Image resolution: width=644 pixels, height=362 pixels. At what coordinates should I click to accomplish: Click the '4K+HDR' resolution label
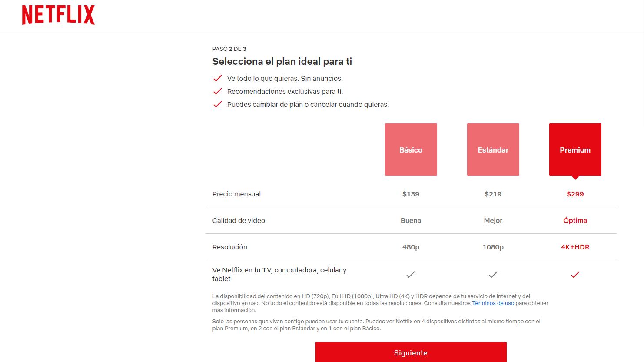click(x=575, y=247)
